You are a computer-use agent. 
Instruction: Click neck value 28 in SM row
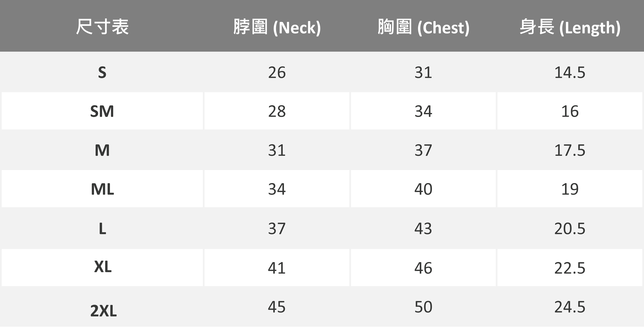pos(277,111)
